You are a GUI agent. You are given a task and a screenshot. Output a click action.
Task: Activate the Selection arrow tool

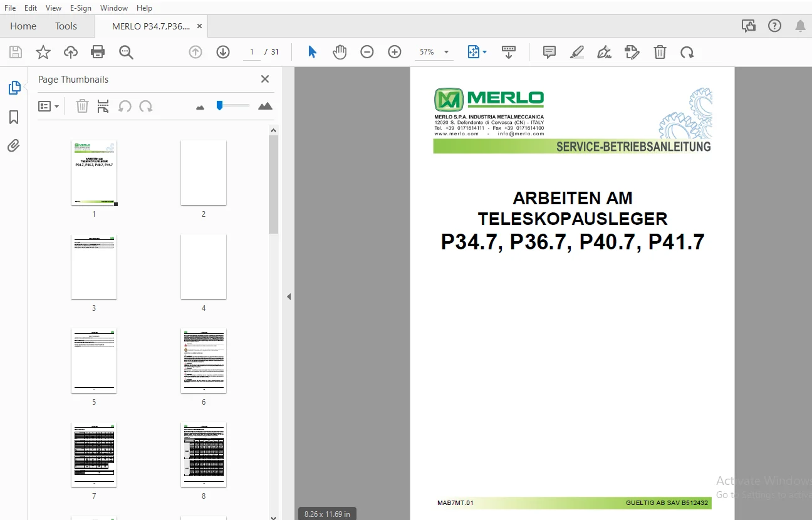click(x=312, y=52)
